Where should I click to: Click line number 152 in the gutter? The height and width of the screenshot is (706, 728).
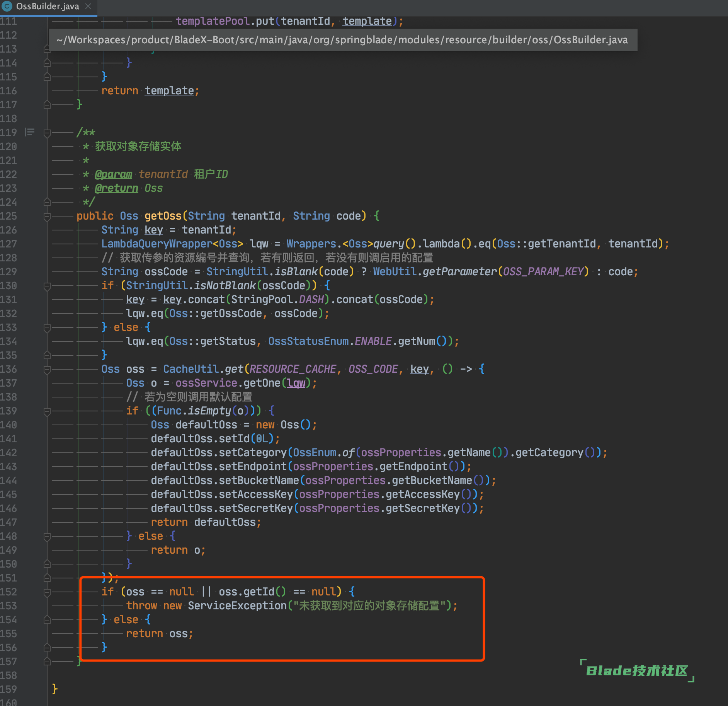coord(9,592)
